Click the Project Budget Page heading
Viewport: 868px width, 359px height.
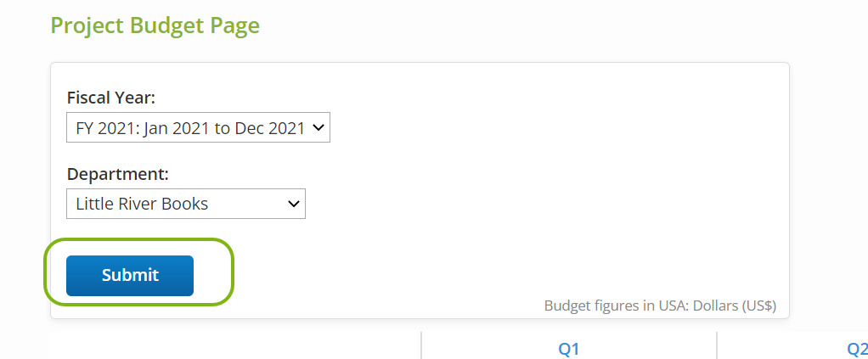(155, 25)
